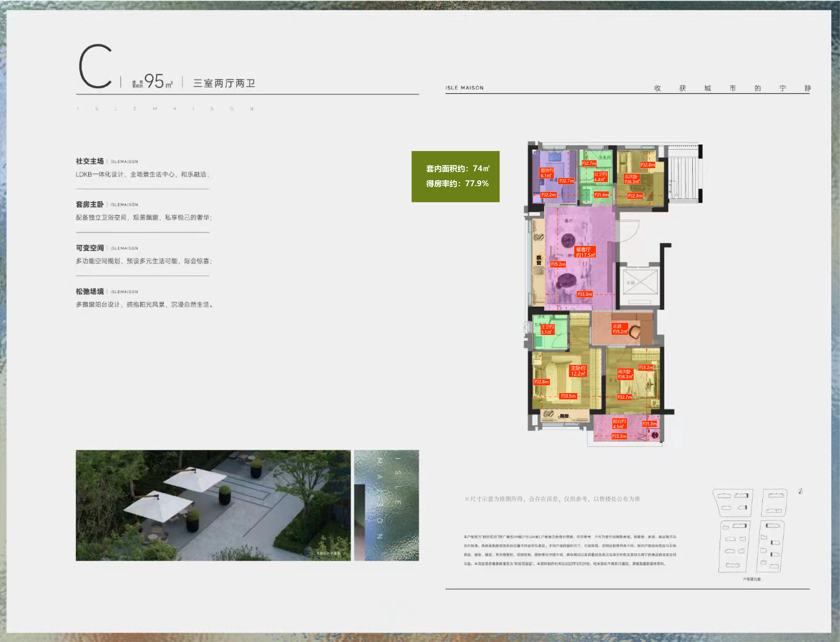
Task: Click the elevator shaft X symbol
Action: tap(640, 282)
